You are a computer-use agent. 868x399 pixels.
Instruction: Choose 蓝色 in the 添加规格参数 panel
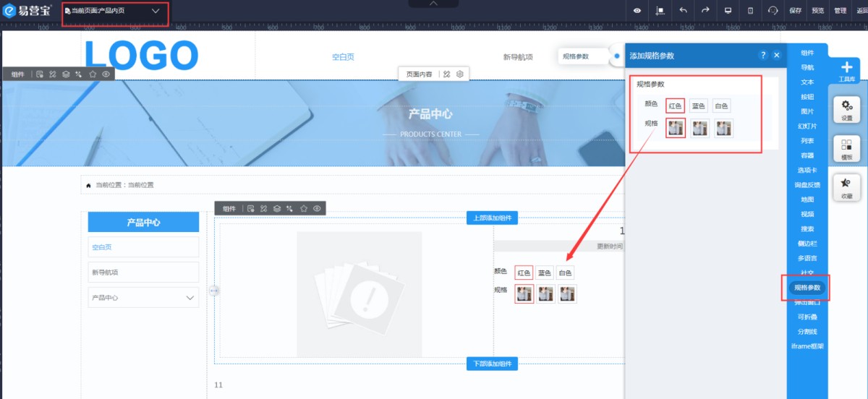[699, 106]
